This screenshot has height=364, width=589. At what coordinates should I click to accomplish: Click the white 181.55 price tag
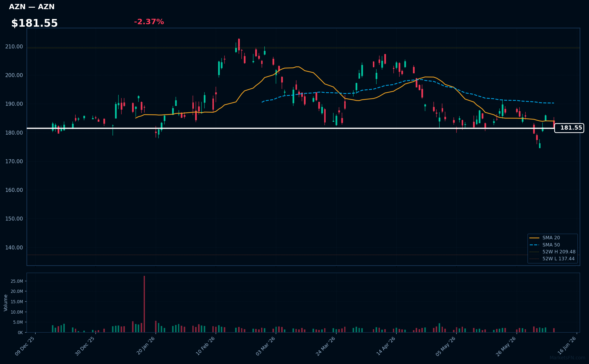click(569, 128)
